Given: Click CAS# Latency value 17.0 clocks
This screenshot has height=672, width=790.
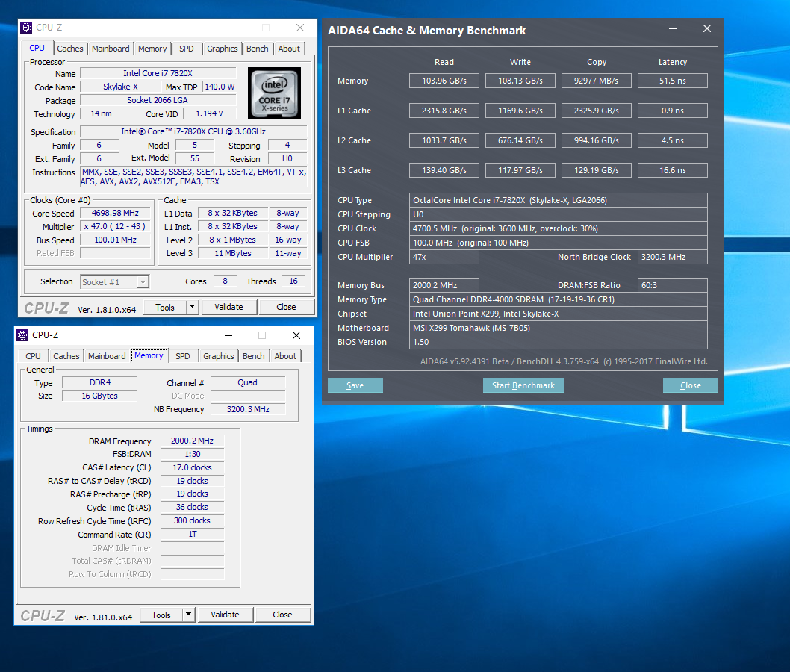Looking at the screenshot, I should [x=192, y=467].
